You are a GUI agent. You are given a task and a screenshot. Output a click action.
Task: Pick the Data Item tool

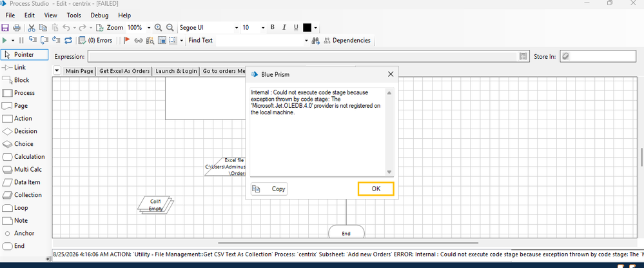(x=26, y=182)
